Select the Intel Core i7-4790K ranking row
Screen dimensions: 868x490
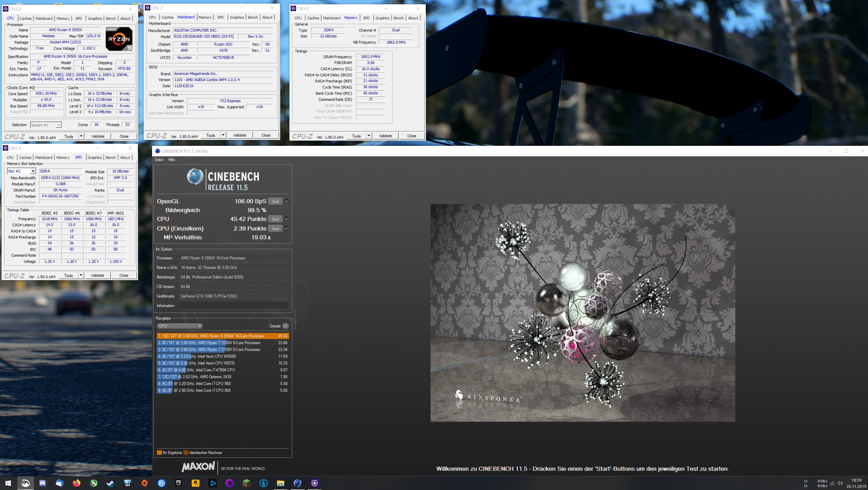point(223,370)
